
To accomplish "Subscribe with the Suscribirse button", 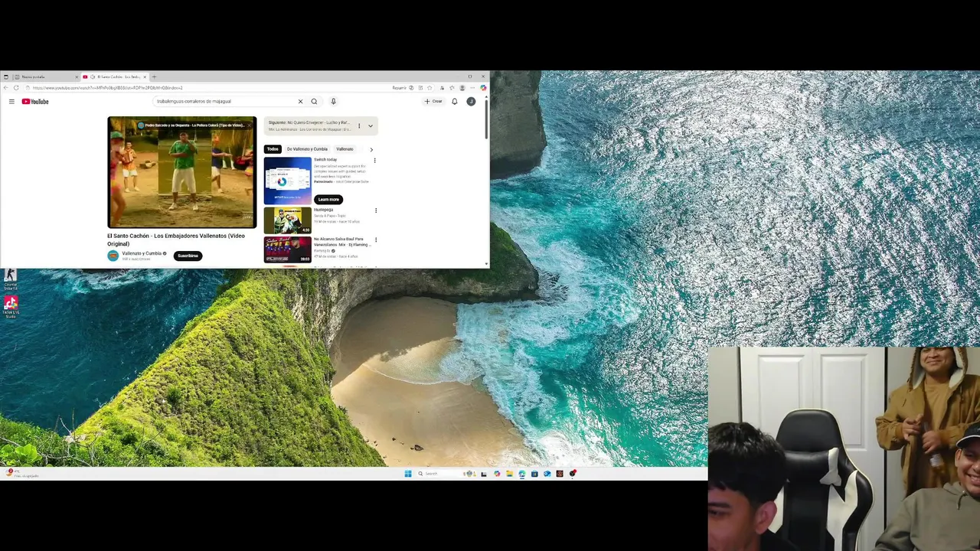I will [x=188, y=256].
